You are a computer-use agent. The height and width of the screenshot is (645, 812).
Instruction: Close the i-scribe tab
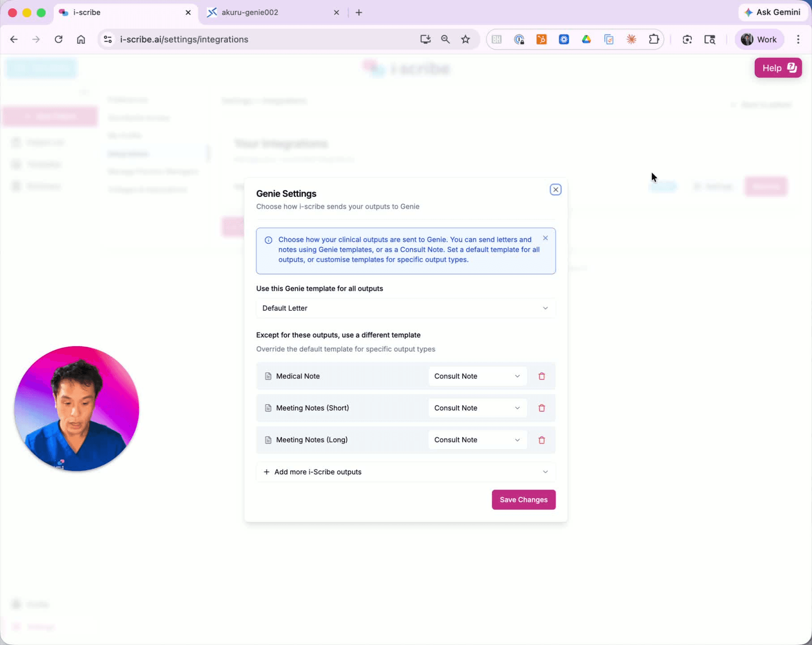tap(188, 13)
